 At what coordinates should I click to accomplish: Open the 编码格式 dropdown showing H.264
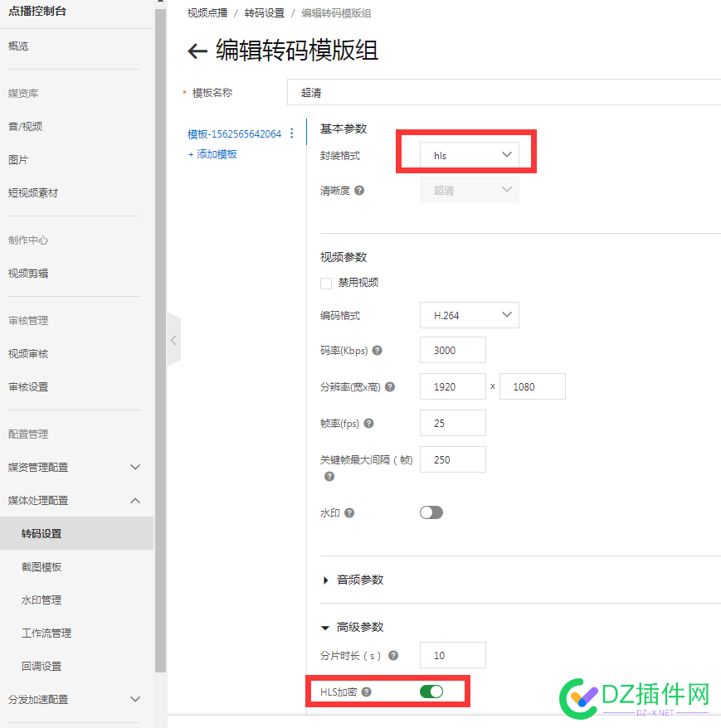tap(470, 315)
